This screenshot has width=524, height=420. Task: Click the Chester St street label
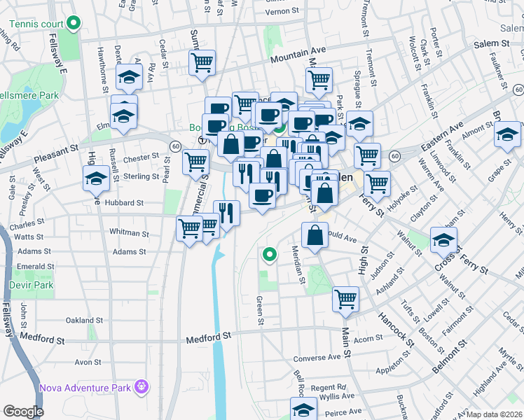[141, 157]
